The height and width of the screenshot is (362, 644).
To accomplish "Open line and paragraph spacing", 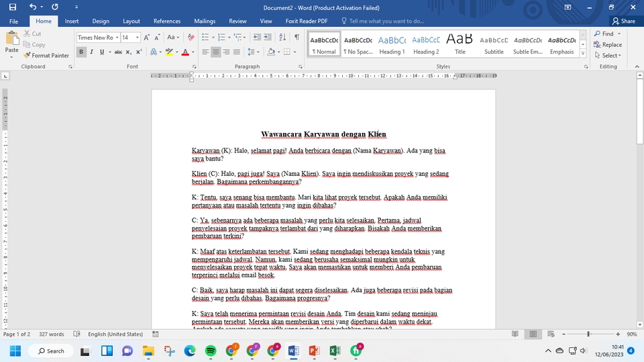I will coord(253,52).
